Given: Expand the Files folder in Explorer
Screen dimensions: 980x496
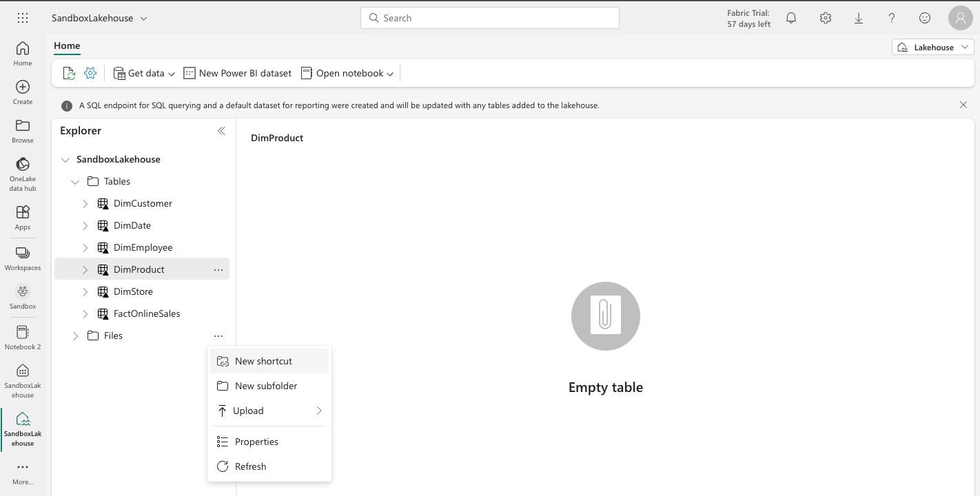Looking at the screenshot, I should click(76, 336).
